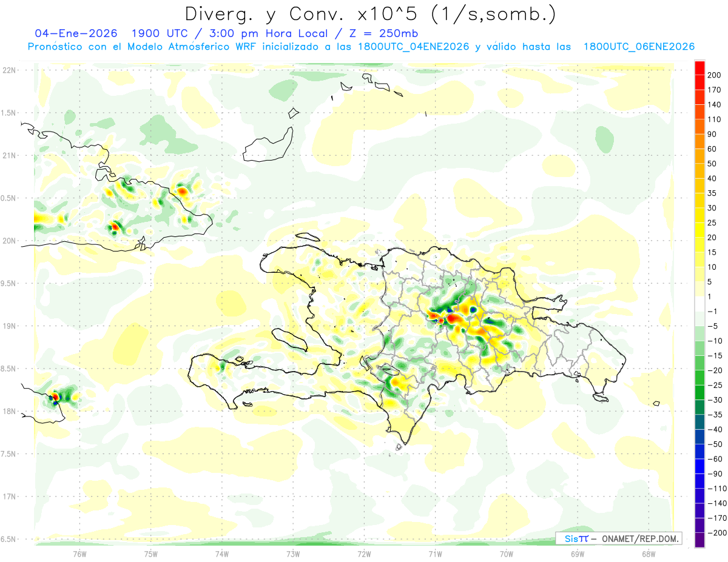The height and width of the screenshot is (562, 728).
Task: Click the '76W' longitude label
Action: coord(79,554)
